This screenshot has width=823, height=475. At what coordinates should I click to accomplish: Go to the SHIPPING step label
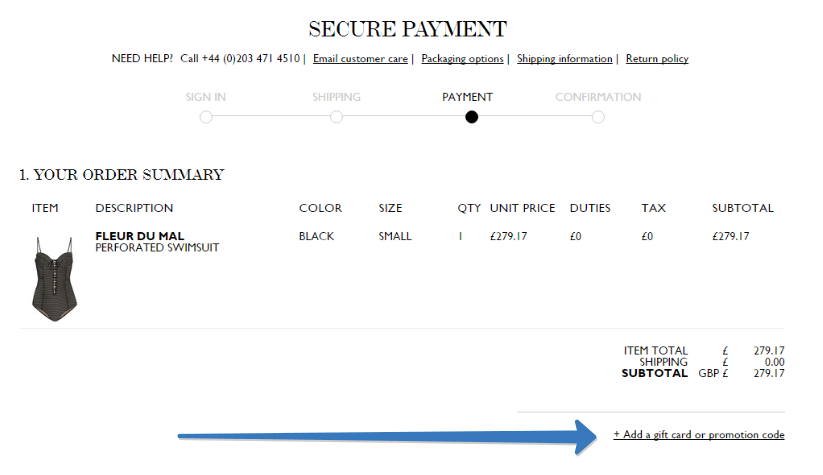pos(336,97)
